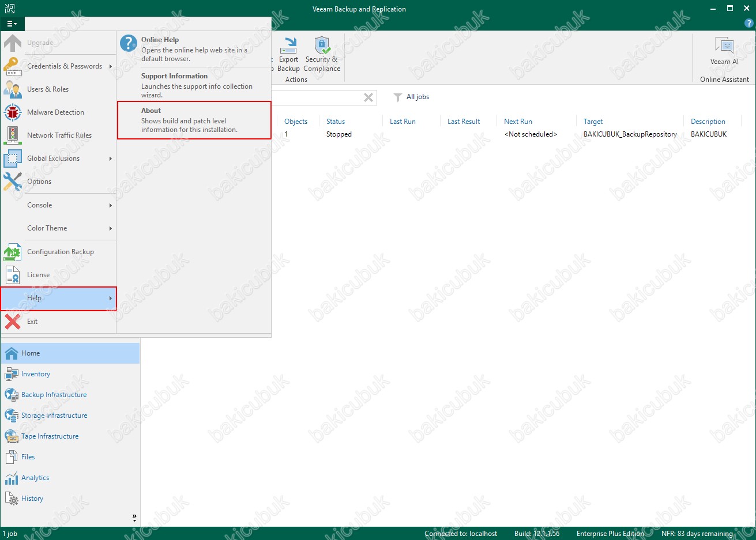Image resolution: width=756 pixels, height=540 pixels.
Task: Click the History navigation icon
Action: [12, 499]
